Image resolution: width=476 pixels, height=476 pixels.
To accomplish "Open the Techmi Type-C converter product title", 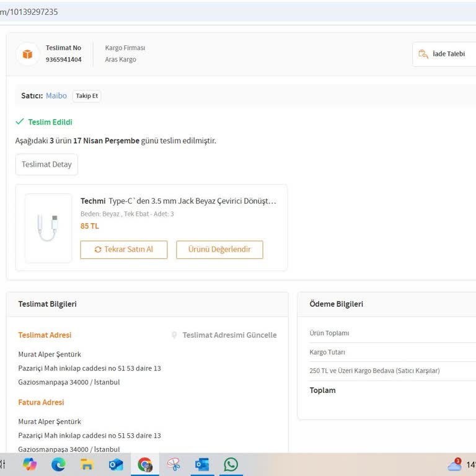I will (x=178, y=201).
